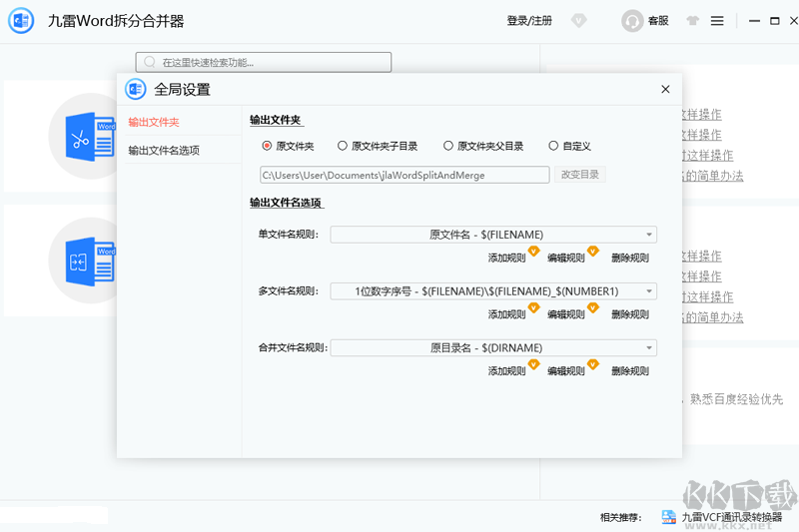Screen dimensions: 799x532
Task: Click 添加规则 under 单文件名规则
Action: tap(506, 258)
